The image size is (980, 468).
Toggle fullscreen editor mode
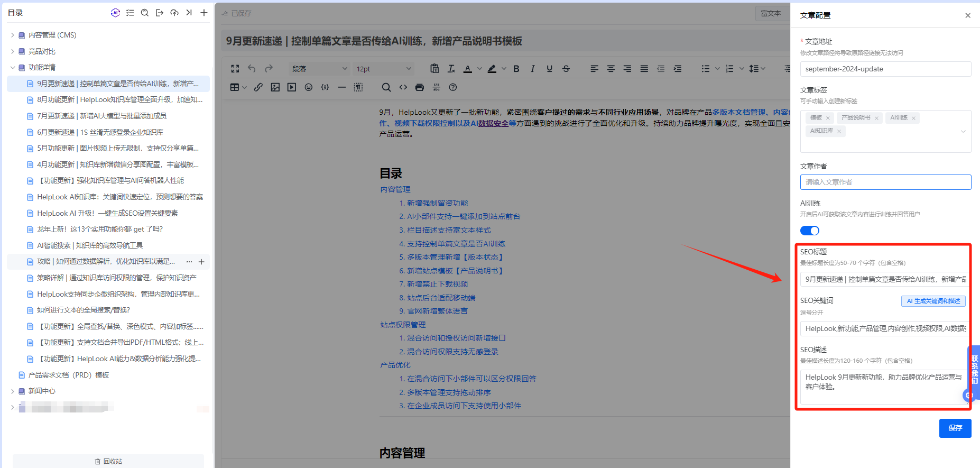pos(235,69)
